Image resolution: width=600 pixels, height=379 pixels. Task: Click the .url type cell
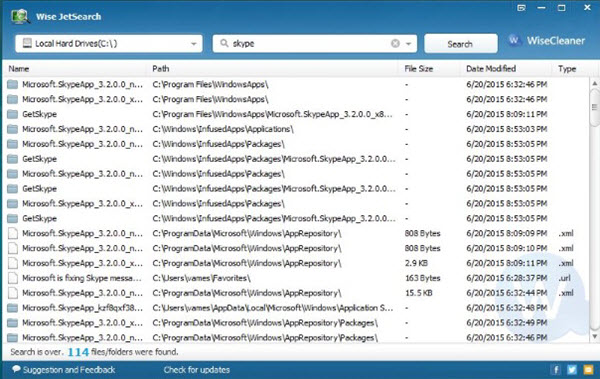tap(564, 278)
